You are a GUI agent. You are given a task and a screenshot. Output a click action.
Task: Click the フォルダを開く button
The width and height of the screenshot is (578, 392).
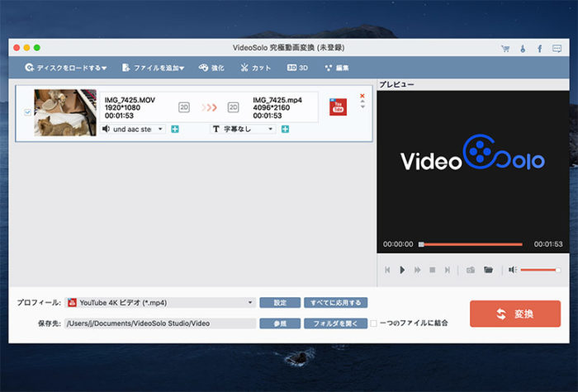335,324
